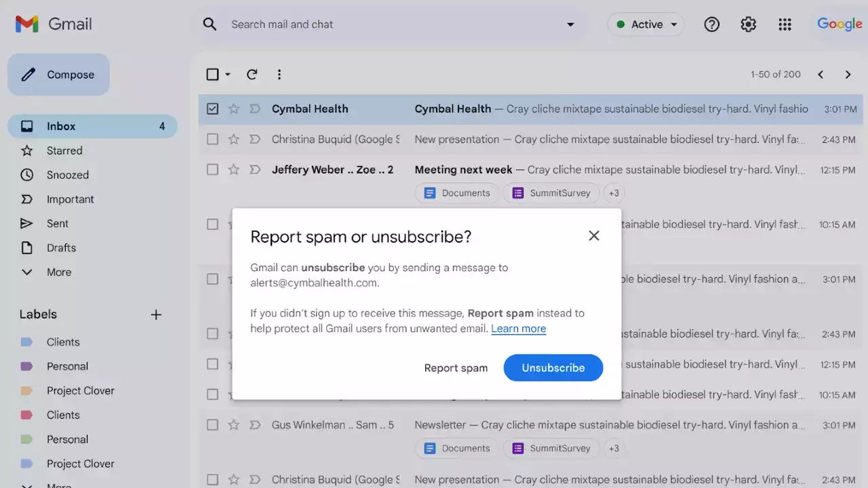Show the +3 attachments under Meeting next week
The width and height of the screenshot is (868, 488).
point(614,193)
